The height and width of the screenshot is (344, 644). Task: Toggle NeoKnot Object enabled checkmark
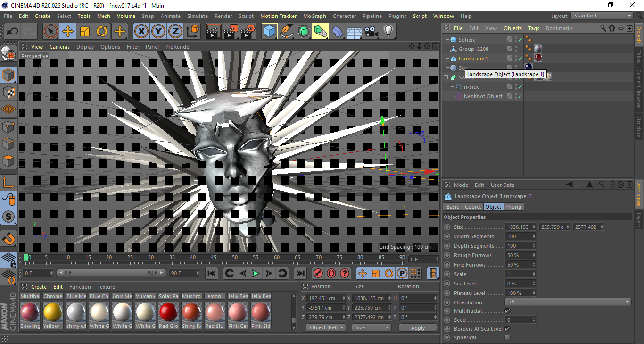520,97
